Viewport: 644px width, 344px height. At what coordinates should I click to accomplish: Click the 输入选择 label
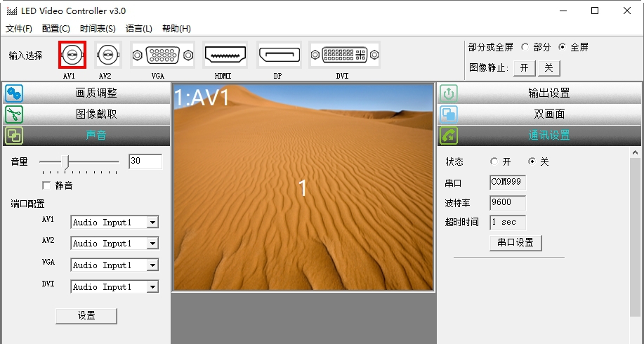coord(25,55)
